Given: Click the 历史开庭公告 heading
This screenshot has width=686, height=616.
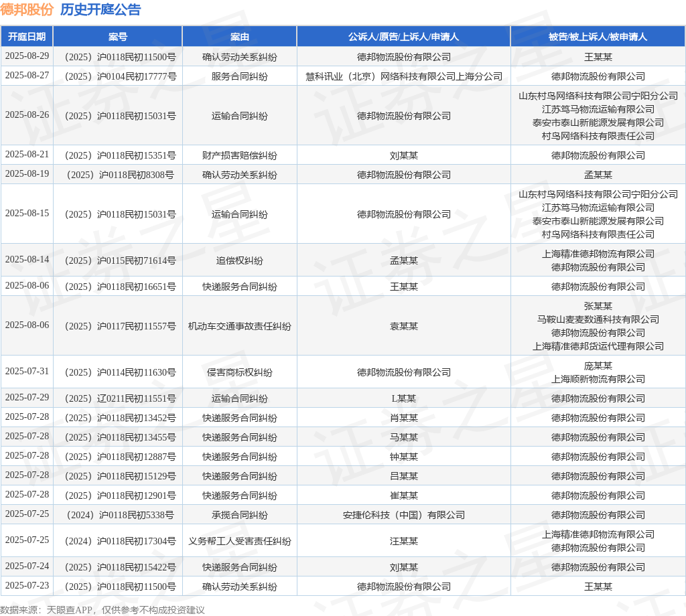Looking at the screenshot, I should pos(100,9).
